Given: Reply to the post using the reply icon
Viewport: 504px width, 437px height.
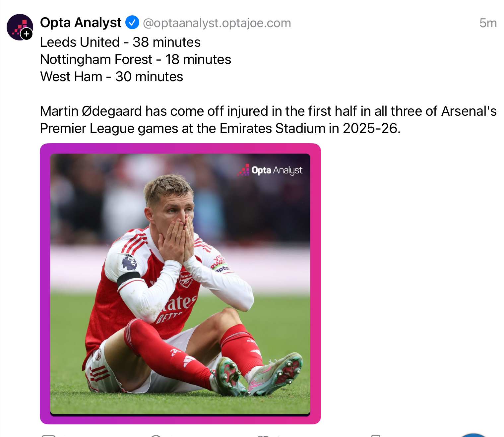Looking at the screenshot, I should click(x=48, y=435).
